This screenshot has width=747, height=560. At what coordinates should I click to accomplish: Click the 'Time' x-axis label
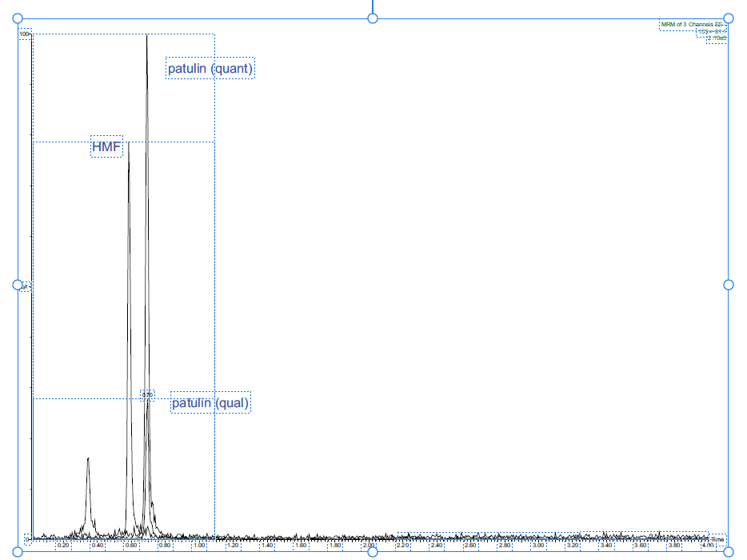(x=717, y=539)
